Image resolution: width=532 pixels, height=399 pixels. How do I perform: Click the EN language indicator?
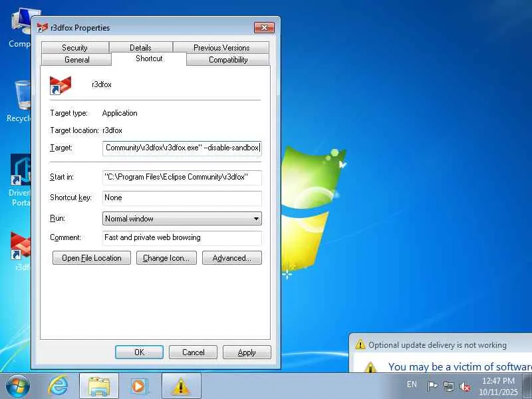412,384
